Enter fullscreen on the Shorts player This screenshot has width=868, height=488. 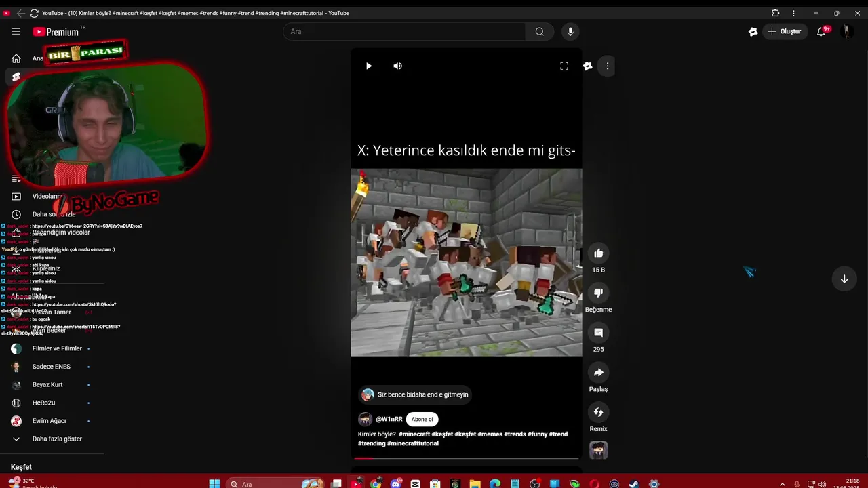click(564, 66)
